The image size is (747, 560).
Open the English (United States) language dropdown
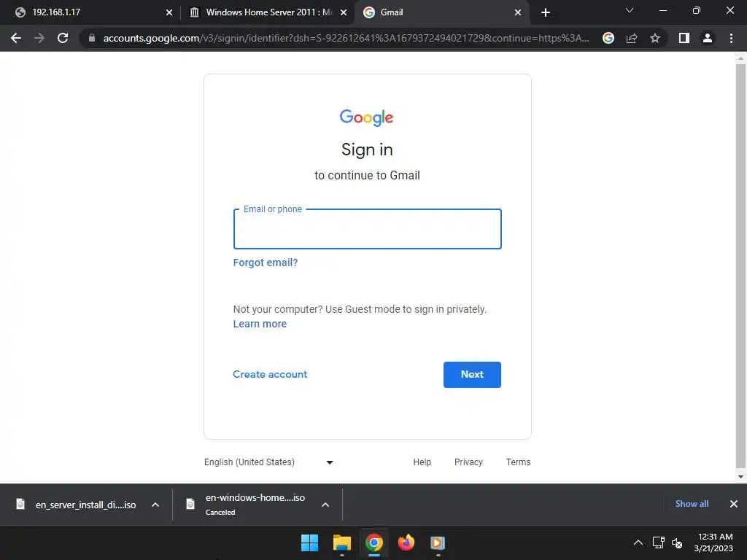pos(268,462)
